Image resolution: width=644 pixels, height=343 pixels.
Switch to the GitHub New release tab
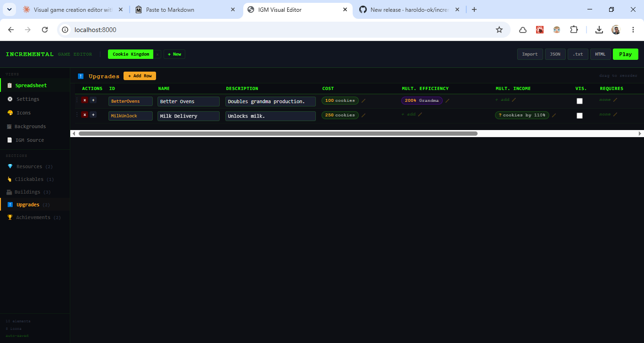coord(409,9)
